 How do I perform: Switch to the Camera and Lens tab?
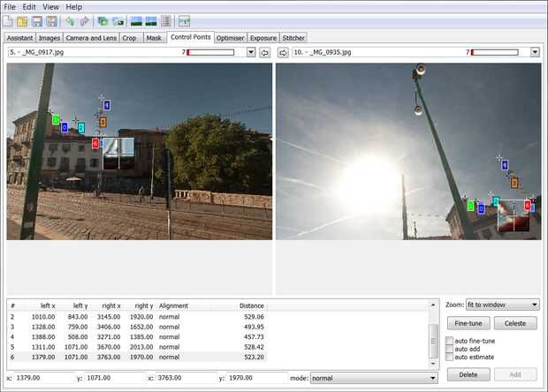[x=91, y=38]
